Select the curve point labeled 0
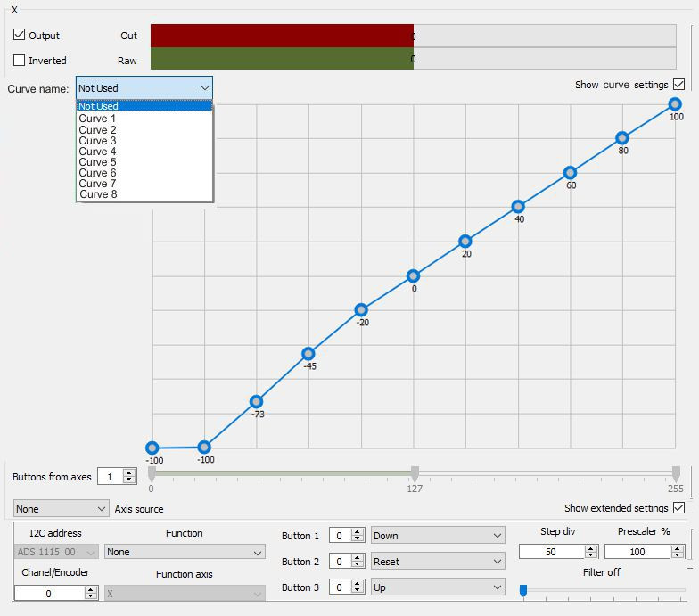The width and height of the screenshot is (699, 616). coord(414,276)
